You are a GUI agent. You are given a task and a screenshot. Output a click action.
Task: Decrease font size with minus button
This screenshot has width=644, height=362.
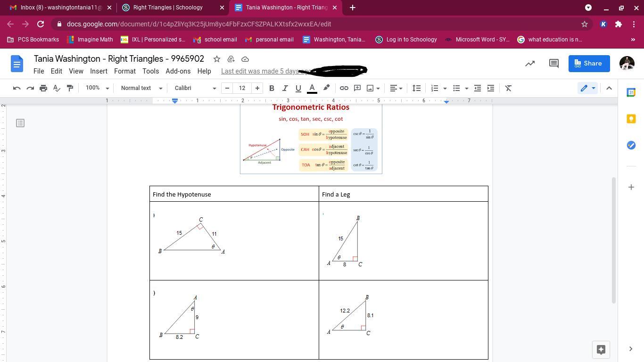(x=227, y=88)
